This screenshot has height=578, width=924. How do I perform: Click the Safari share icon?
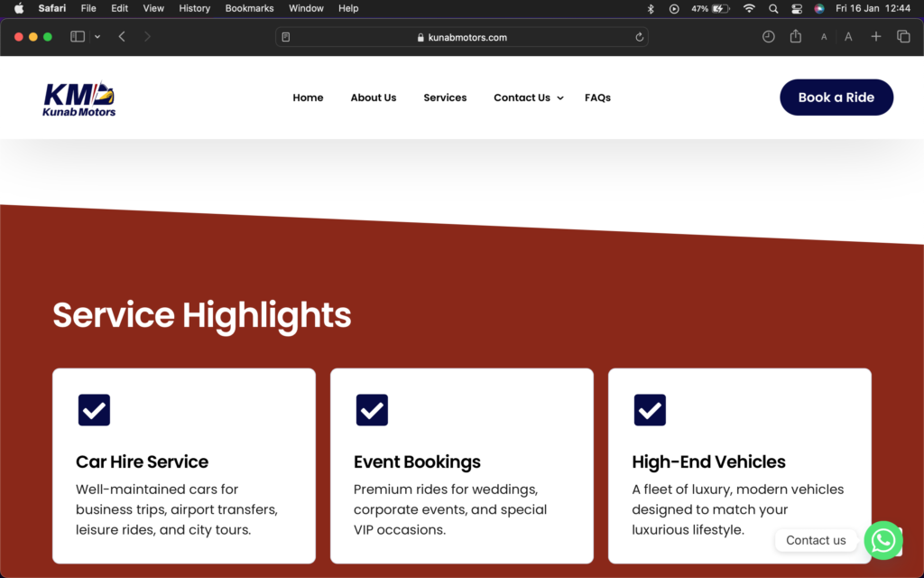point(795,37)
